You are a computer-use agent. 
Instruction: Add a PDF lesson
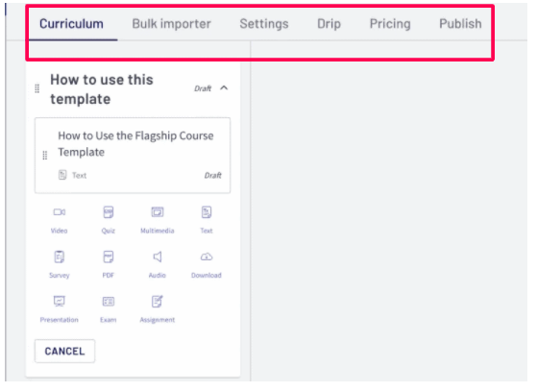(109, 264)
